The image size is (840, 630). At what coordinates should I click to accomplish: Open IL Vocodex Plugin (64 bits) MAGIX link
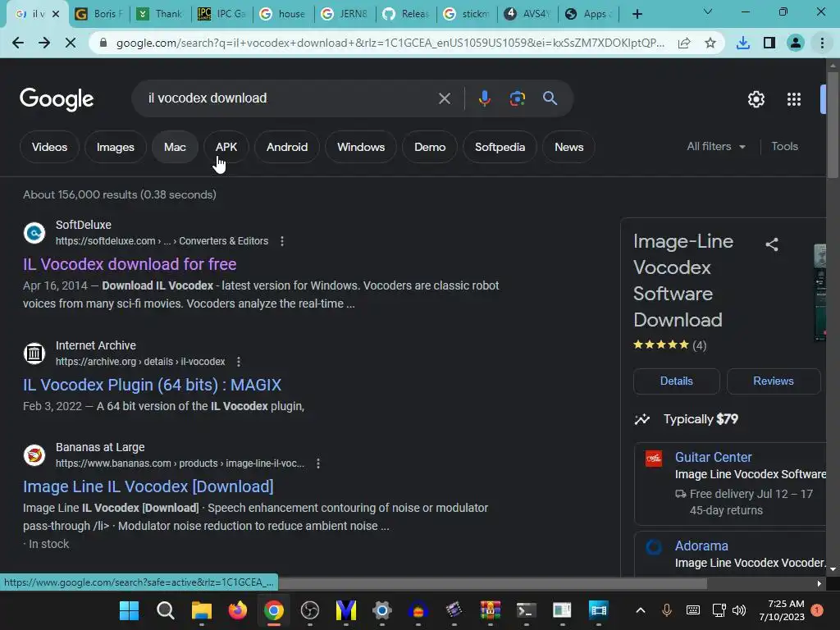click(x=152, y=385)
